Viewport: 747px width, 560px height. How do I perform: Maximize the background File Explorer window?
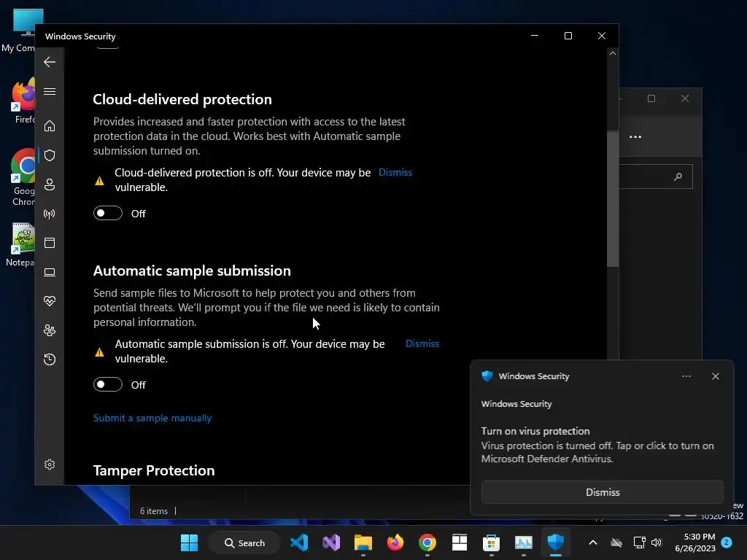pos(651,98)
